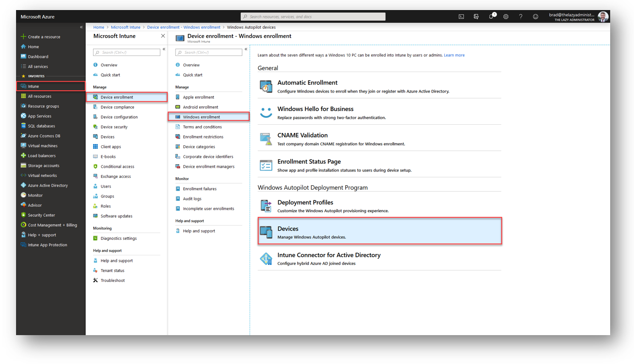Open Software updates menu item
Image resolution: width=634 pixels, height=364 pixels.
(x=116, y=216)
